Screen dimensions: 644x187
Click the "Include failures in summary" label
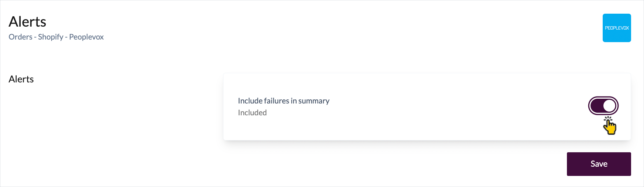click(283, 101)
